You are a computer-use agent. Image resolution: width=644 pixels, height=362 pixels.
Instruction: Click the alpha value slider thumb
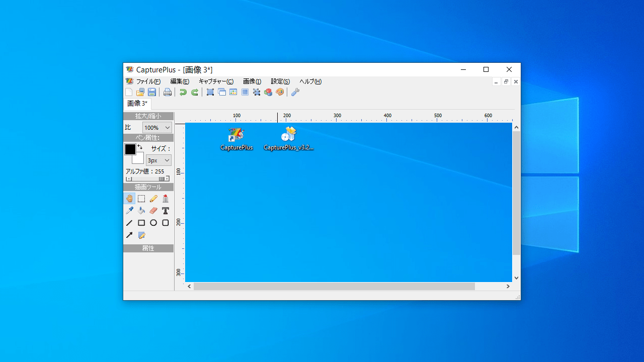162,179
